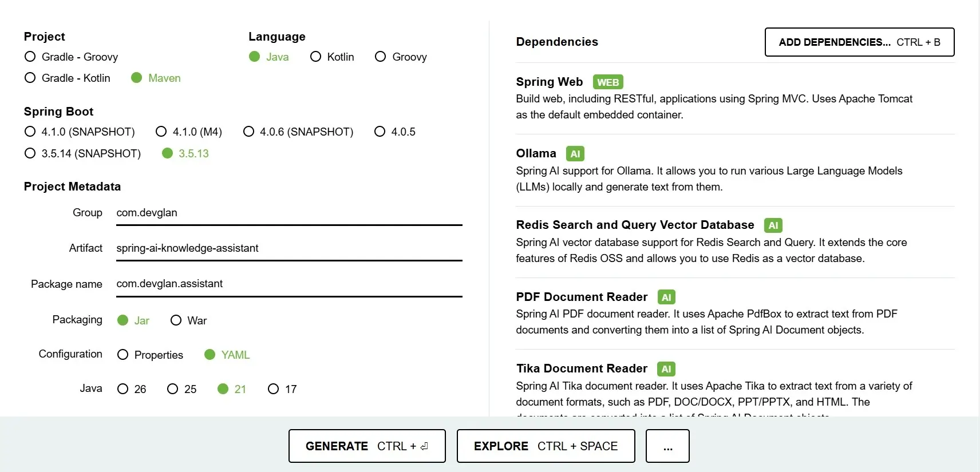The width and height of the screenshot is (980, 472).
Task: Click the Group input field
Action: (x=289, y=213)
